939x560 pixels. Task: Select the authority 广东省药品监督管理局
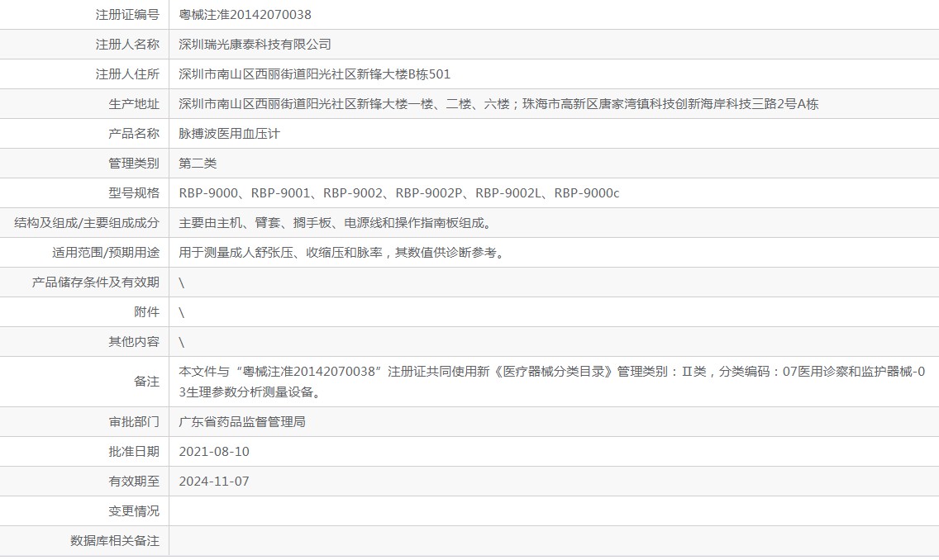pos(242,422)
